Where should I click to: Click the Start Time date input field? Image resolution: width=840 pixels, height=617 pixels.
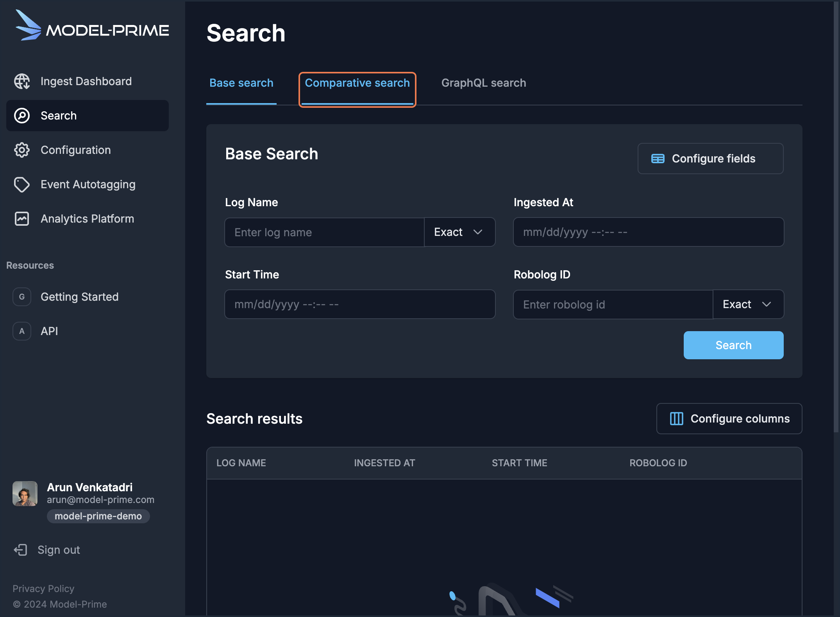(x=360, y=304)
